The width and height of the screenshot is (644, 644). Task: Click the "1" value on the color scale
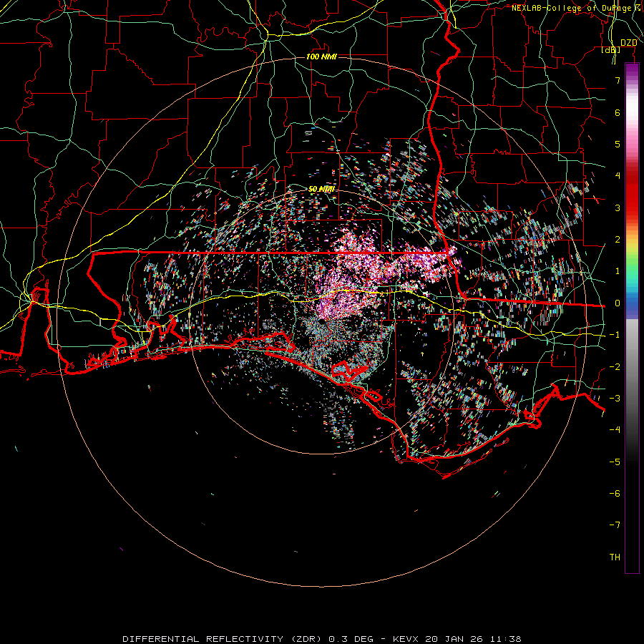click(618, 271)
